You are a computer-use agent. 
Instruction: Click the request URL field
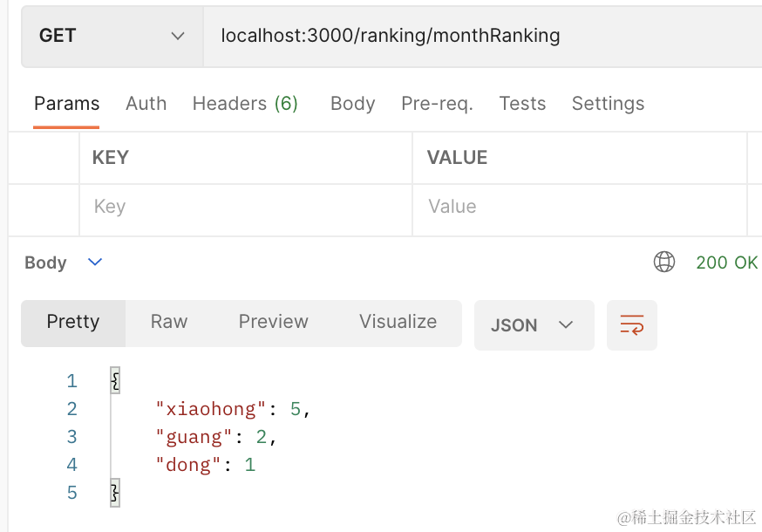(x=480, y=36)
